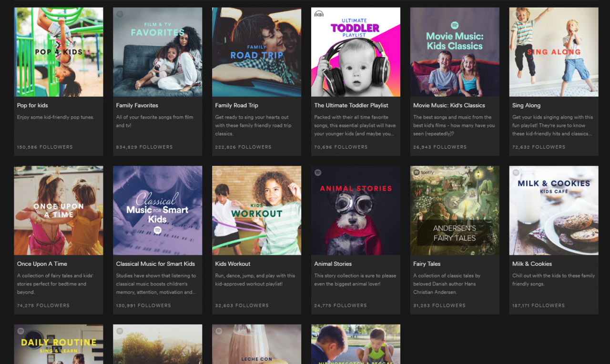Open the Hip Hopscotch & Reggae cover
Screen dimensions: 610x364
(356, 344)
